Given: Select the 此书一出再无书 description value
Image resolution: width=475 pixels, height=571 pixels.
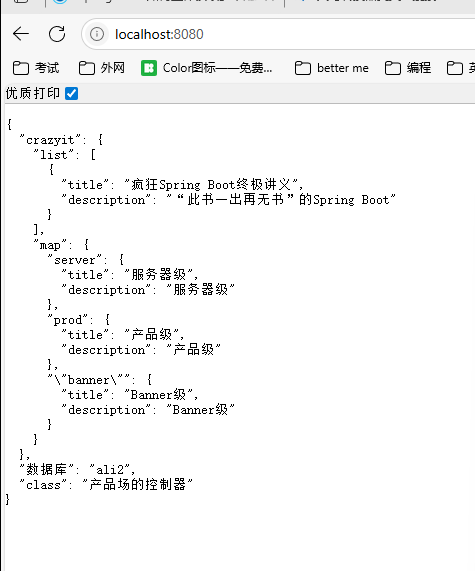Looking at the screenshot, I should [x=281, y=200].
